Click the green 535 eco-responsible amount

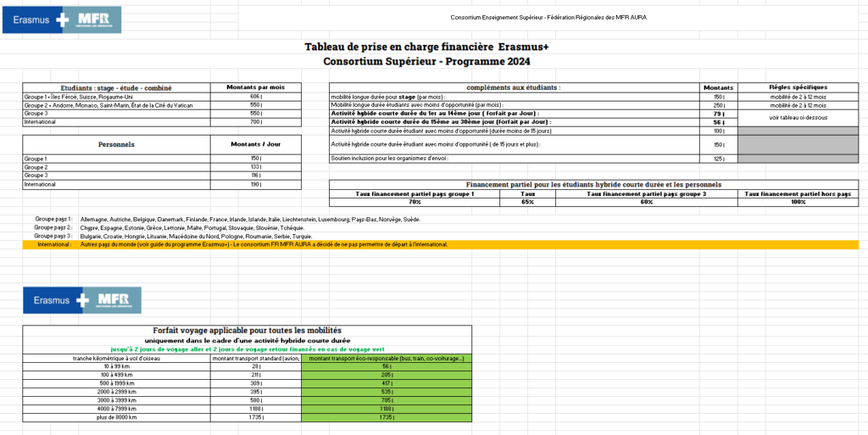tap(387, 392)
